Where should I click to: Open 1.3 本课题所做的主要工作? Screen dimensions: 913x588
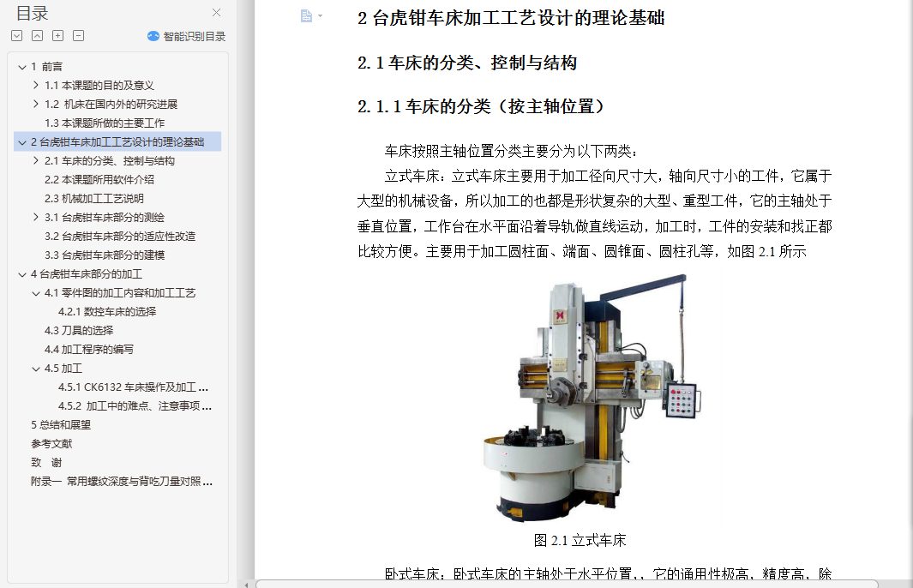(105, 123)
